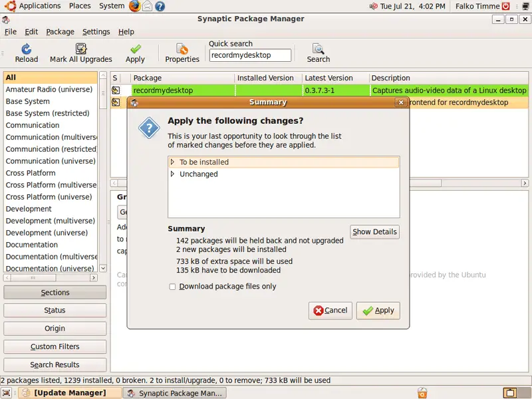Image resolution: width=532 pixels, height=399 pixels.
Task: Click the Falko Timme user menu
Action: tap(477, 6)
